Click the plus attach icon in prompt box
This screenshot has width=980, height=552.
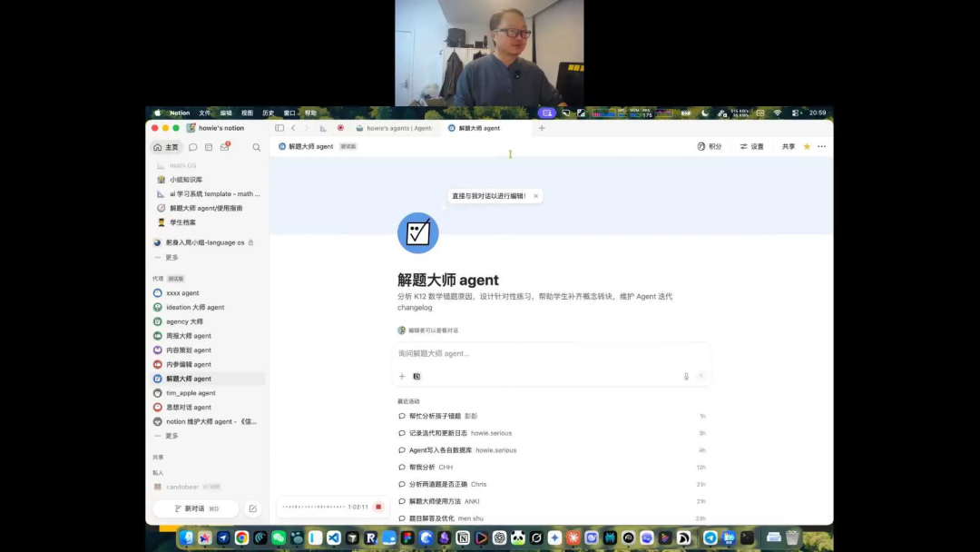coord(402,377)
